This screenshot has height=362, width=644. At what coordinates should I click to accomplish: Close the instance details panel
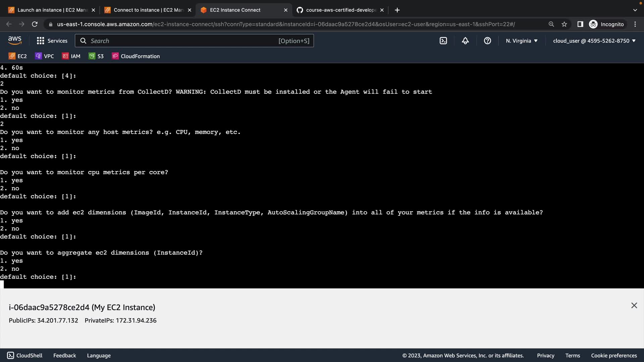634,305
